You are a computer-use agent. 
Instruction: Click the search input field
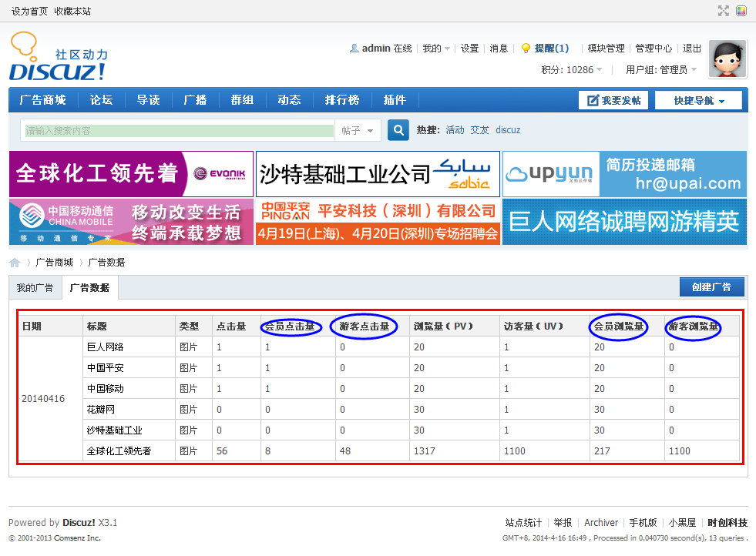click(178, 131)
